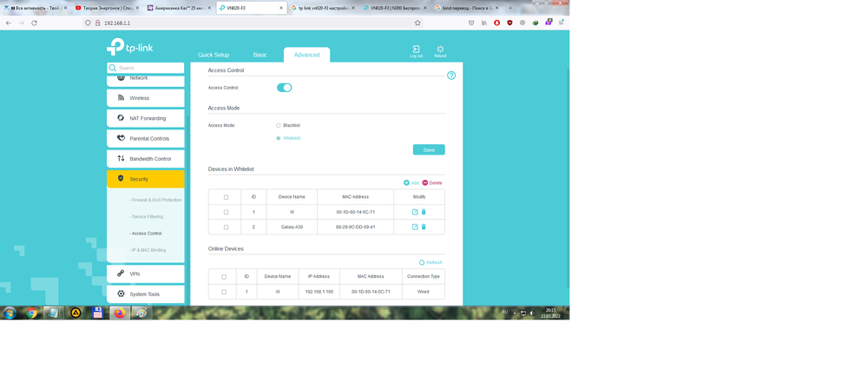Click the Reboot icon
This screenshot has height=376, width=868.
click(440, 50)
